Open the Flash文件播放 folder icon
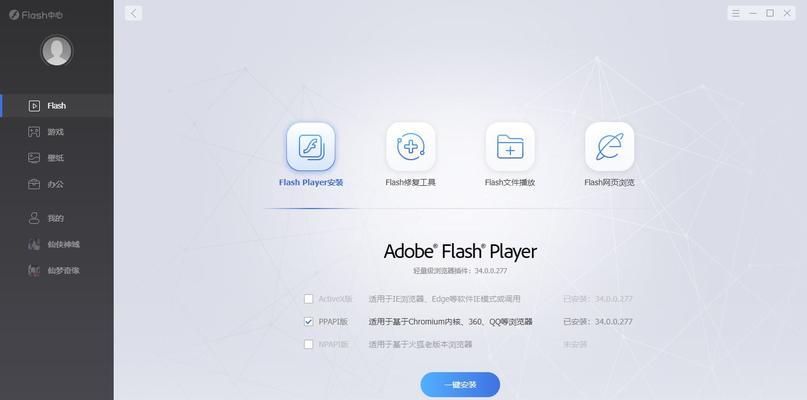This screenshot has width=807, height=400. (x=510, y=147)
